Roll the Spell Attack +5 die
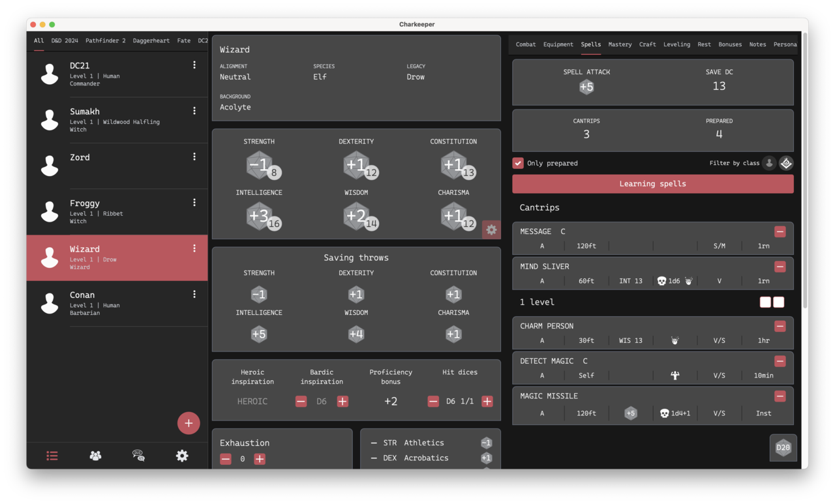Image resolution: width=835 pixels, height=504 pixels. (x=586, y=87)
